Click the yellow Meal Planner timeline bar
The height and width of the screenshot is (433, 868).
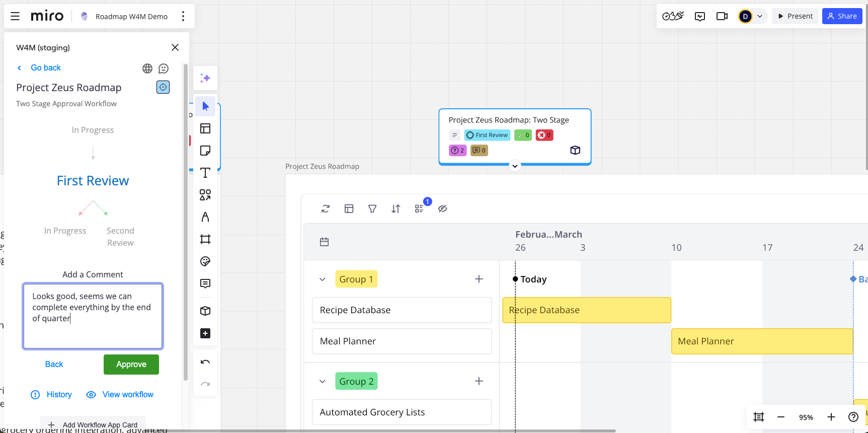point(762,341)
